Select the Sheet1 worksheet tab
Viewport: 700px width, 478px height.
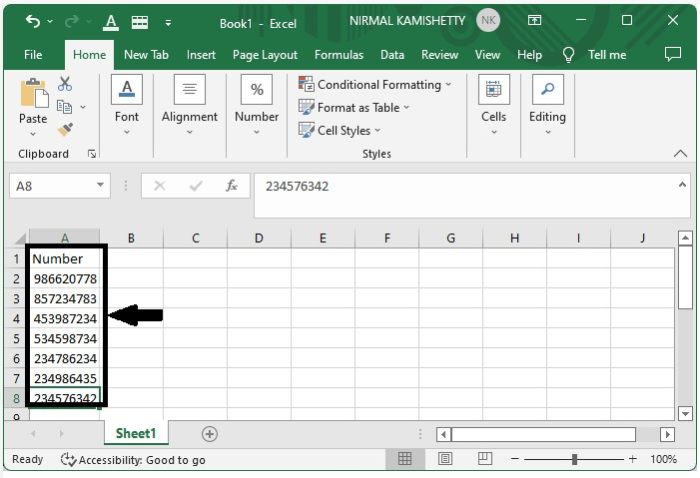(x=136, y=434)
